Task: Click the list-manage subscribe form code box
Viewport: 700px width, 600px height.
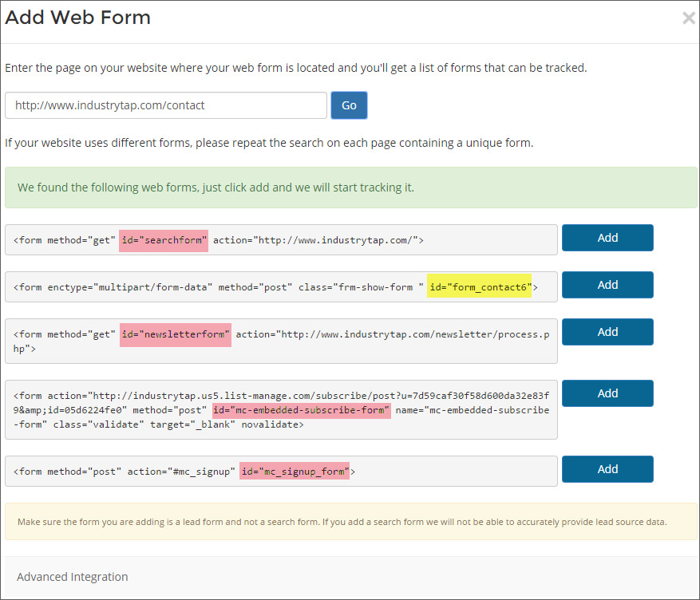Action: (281, 409)
